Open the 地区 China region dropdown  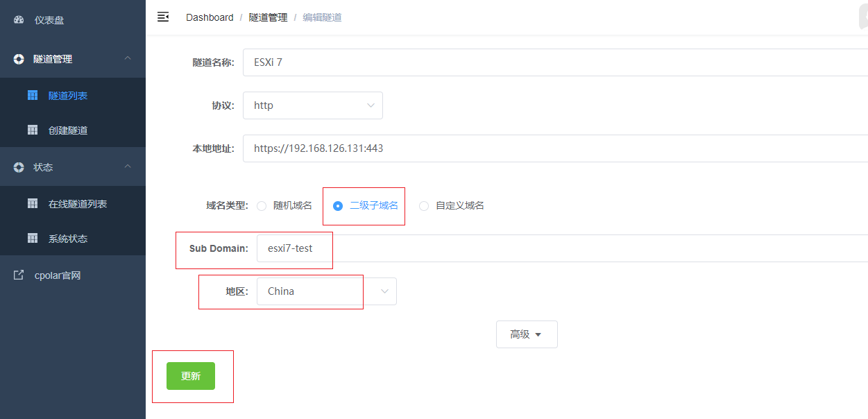click(326, 291)
